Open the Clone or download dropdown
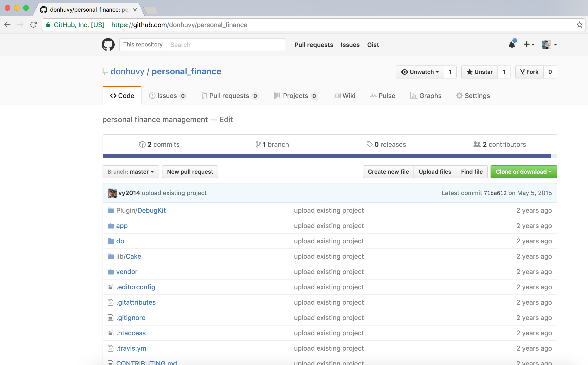This screenshot has width=588, height=365. coord(524,172)
